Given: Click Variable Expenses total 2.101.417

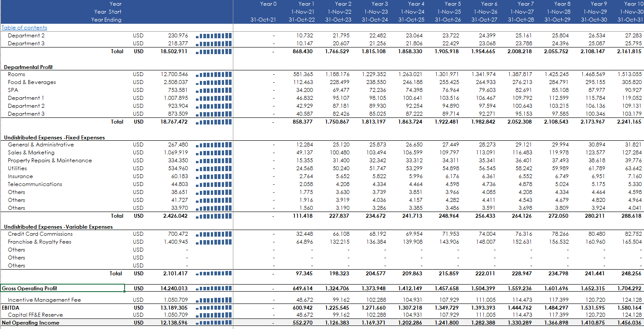Looking at the screenshot, I should coord(176,274).
